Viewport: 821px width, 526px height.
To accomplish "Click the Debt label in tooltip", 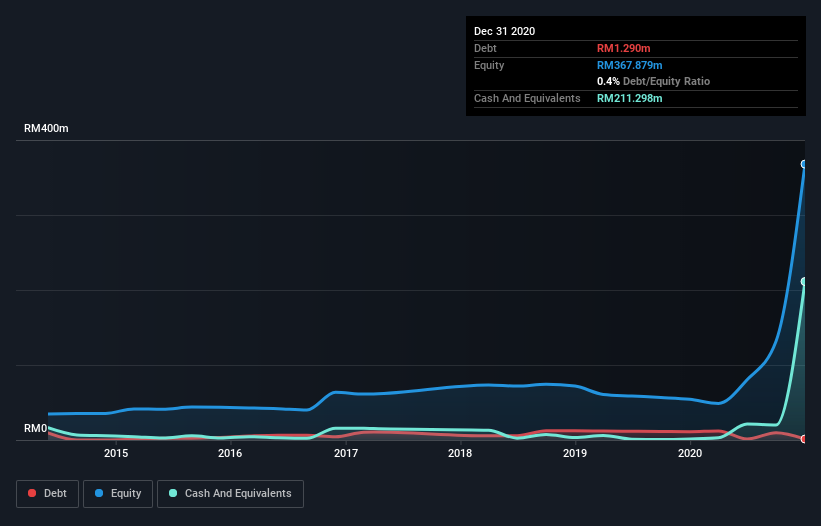I will tap(485, 48).
